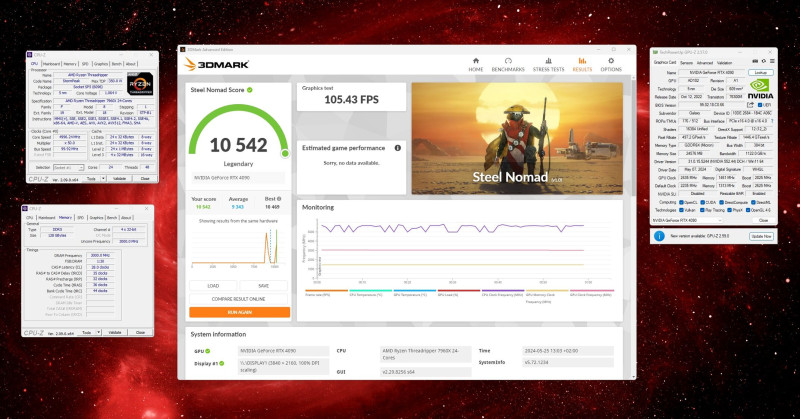The image size is (800, 419).
Task: Click the GPU-Z screenshot camera icon
Action: pos(755,61)
